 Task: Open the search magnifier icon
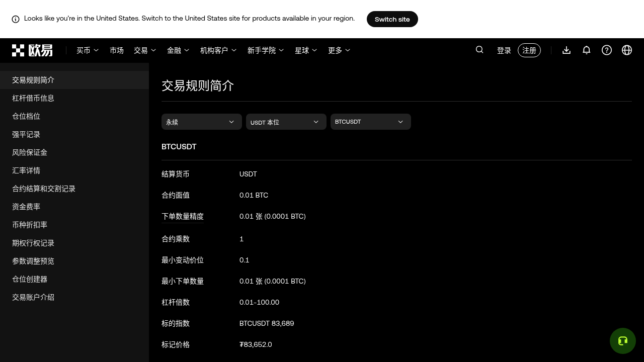pos(479,50)
